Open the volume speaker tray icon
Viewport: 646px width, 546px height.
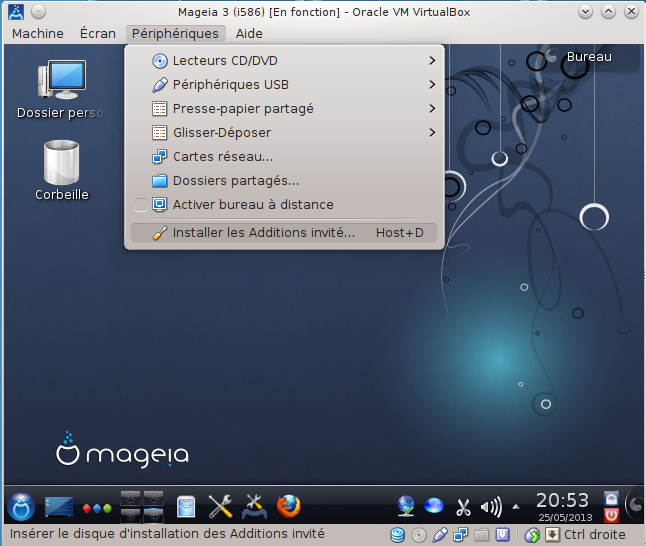coord(491,507)
